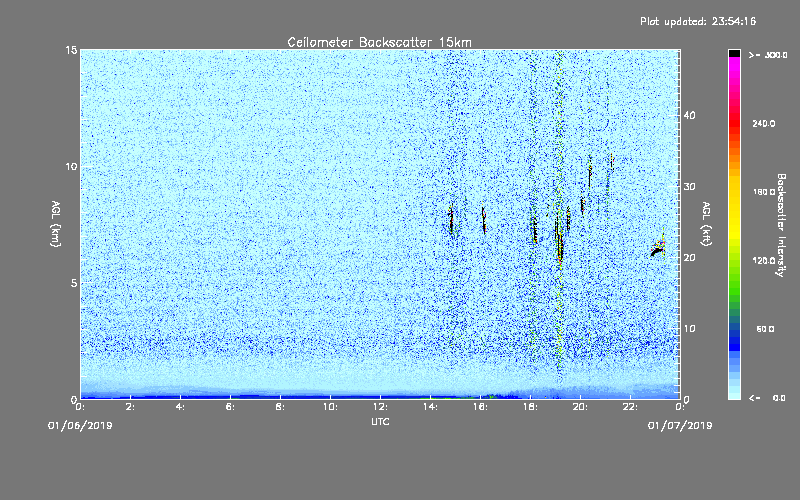Click the left AGL (km) axis label

click(56, 223)
